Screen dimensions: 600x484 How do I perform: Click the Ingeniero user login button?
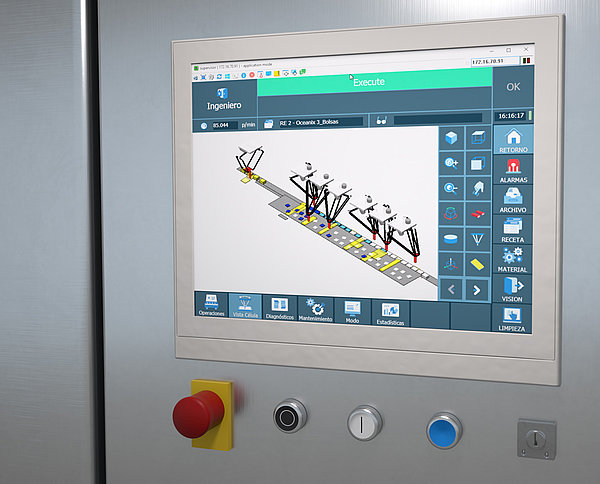(224, 98)
